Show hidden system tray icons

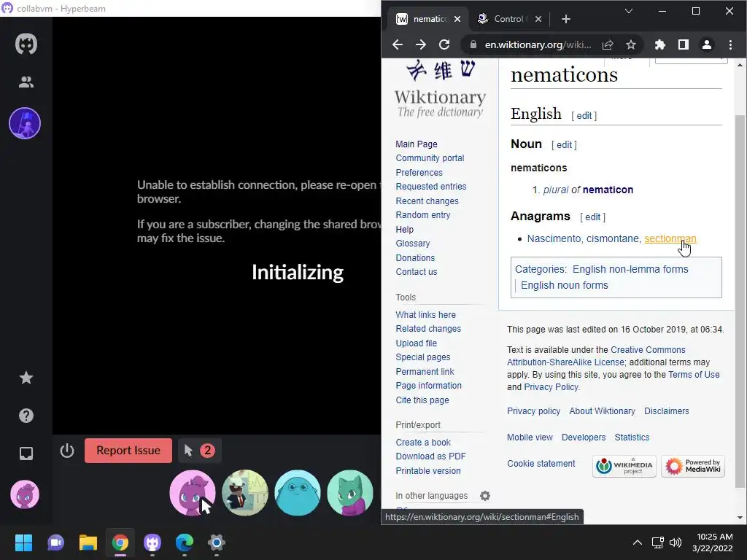[637, 542]
